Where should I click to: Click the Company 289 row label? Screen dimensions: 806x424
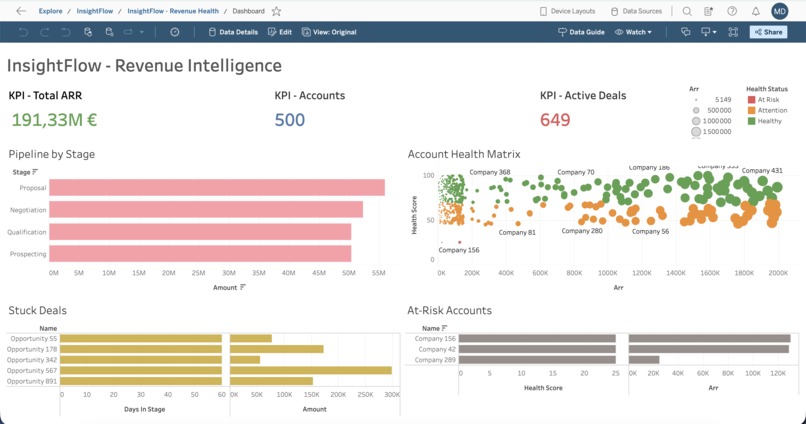point(435,360)
